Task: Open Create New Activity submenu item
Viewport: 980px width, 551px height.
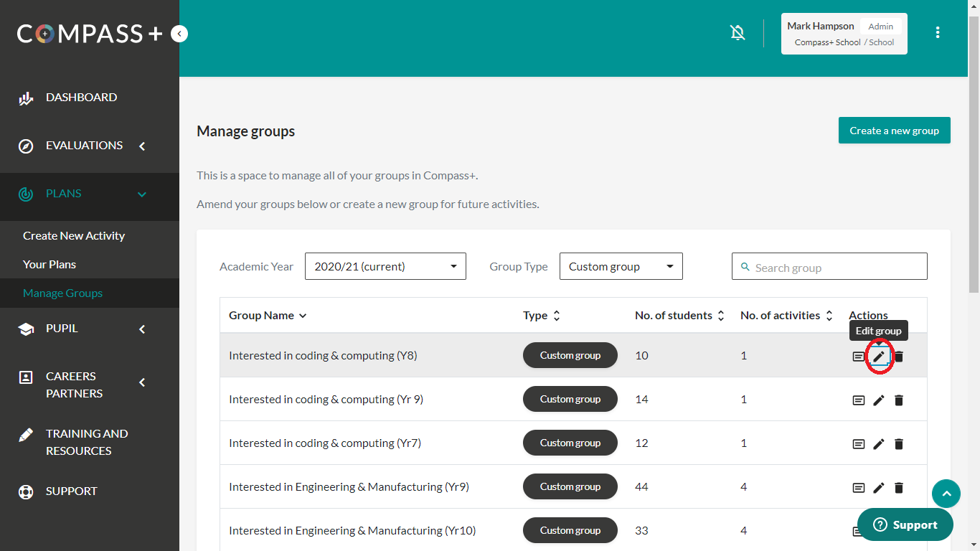Action: pyautogui.click(x=74, y=236)
